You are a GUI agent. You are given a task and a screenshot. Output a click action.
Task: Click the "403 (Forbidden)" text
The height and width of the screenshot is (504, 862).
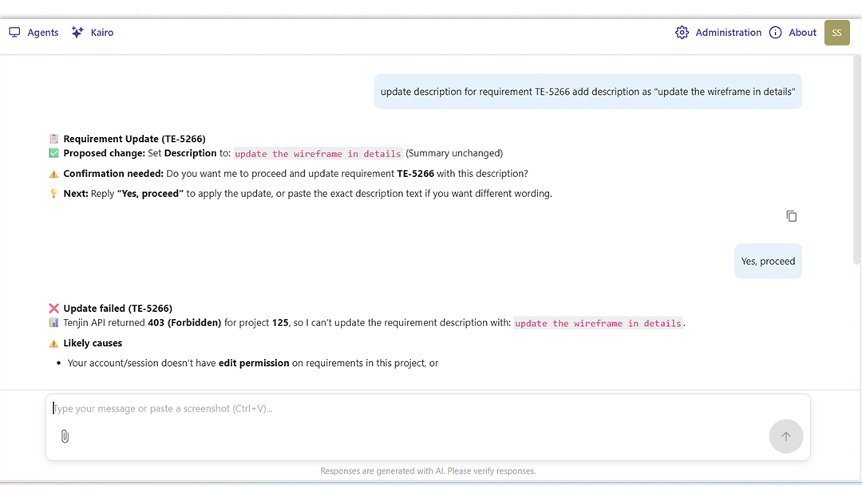184,323
